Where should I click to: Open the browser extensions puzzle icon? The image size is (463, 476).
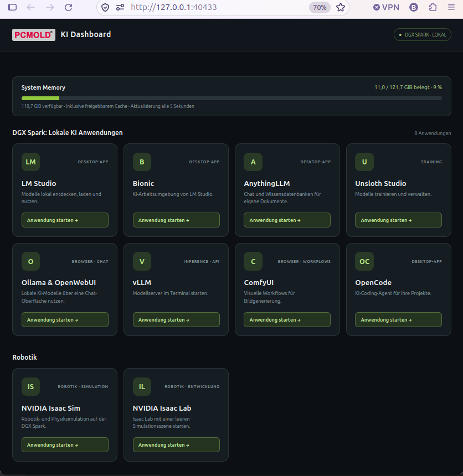[x=433, y=7]
